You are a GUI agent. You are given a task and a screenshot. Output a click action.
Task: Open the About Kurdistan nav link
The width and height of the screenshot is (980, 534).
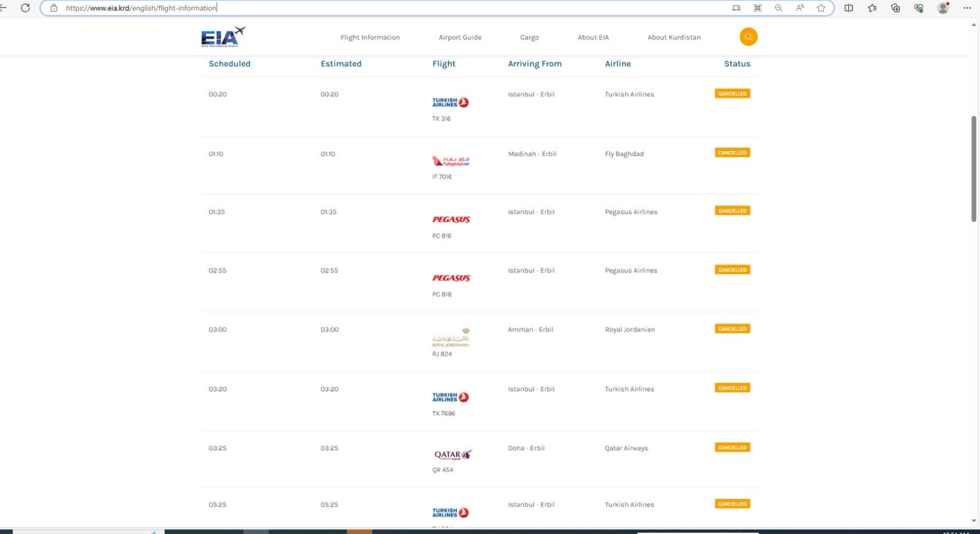tap(674, 37)
